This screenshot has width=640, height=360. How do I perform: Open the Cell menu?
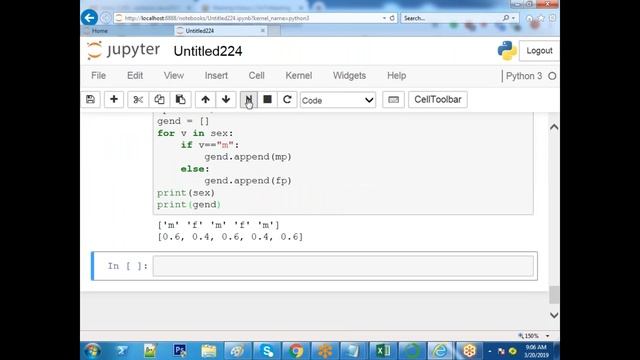[x=256, y=76]
